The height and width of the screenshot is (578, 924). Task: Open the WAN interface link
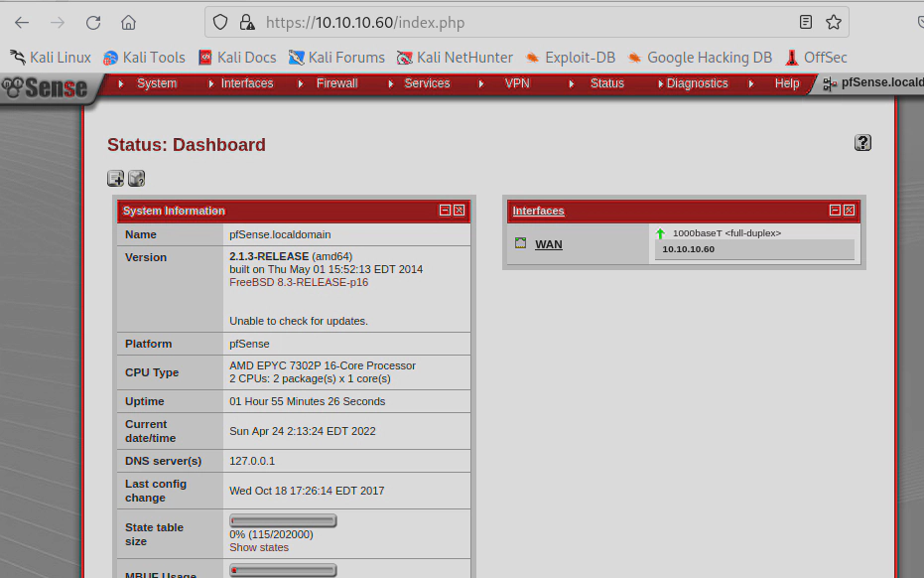pos(548,244)
